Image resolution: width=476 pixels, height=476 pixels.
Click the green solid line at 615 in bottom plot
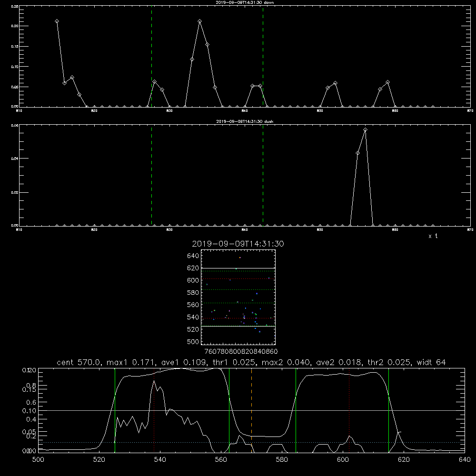coord(388,410)
